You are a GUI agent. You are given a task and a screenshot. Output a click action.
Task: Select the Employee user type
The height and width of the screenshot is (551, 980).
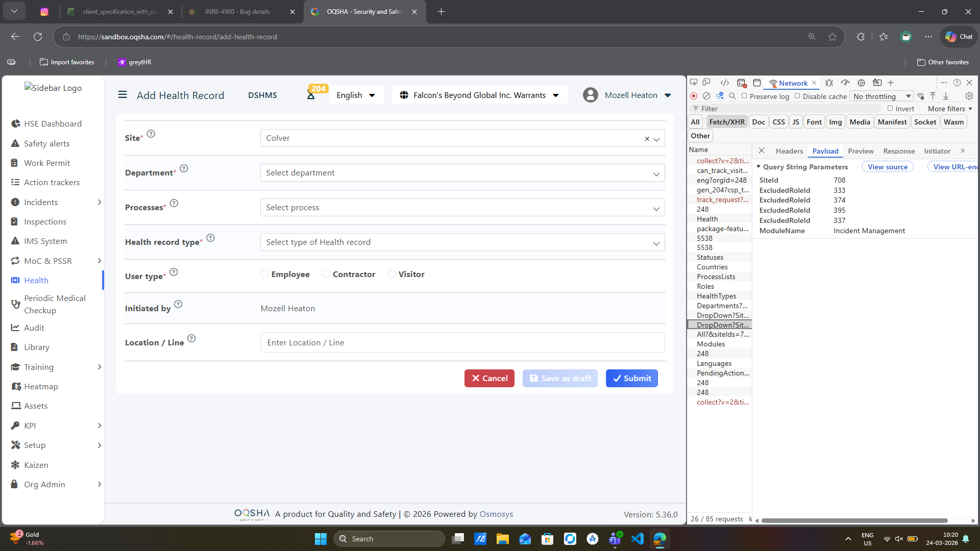tap(264, 274)
